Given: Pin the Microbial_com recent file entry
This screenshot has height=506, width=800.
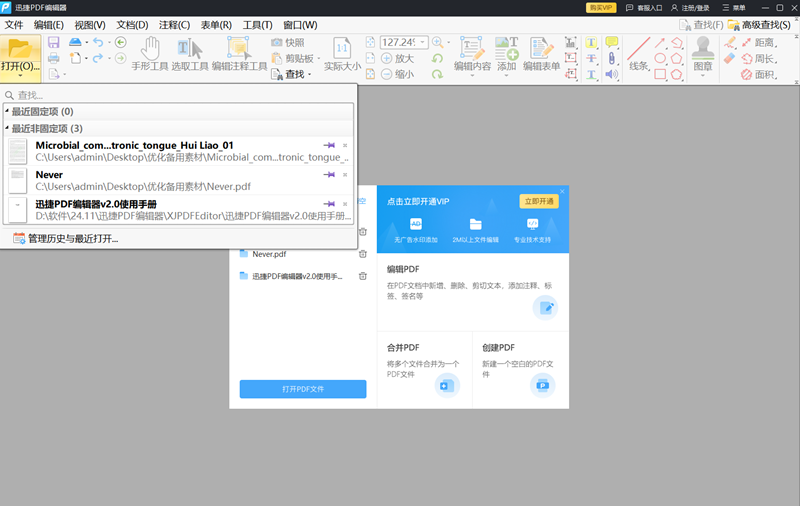Looking at the screenshot, I should click(329, 145).
